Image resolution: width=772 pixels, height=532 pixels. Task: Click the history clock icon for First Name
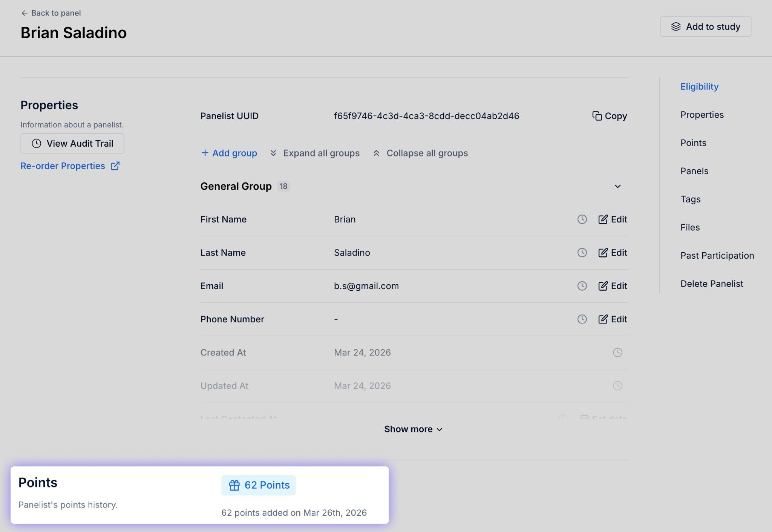(x=582, y=219)
